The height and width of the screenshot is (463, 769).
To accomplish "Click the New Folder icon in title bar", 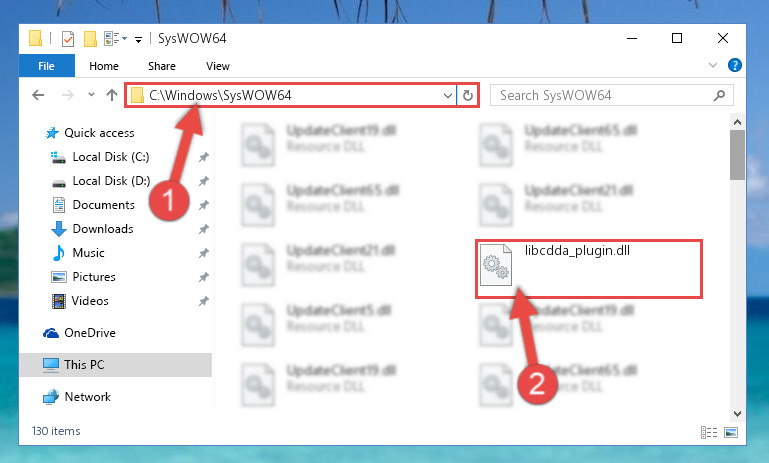I will click(90, 38).
